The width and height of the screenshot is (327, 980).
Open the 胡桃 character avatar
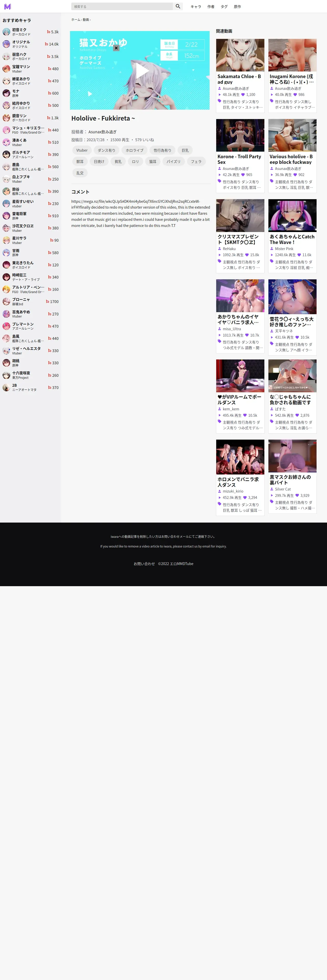6,363
